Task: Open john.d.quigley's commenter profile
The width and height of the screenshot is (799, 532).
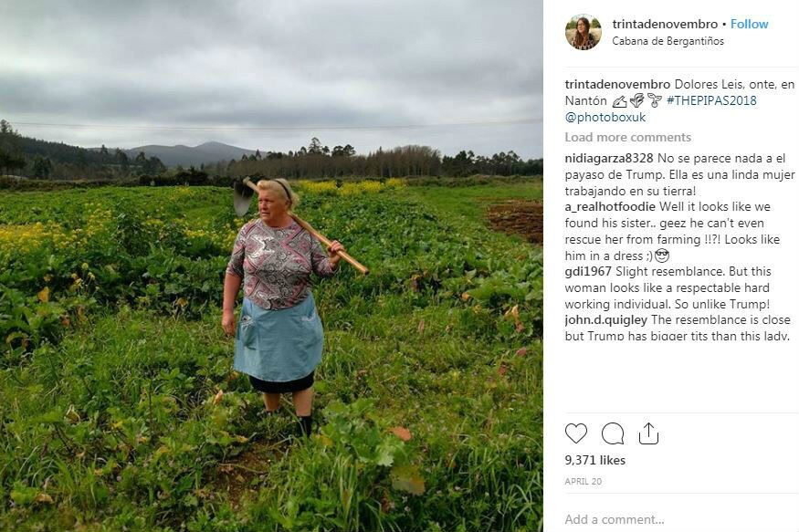Action: point(606,319)
